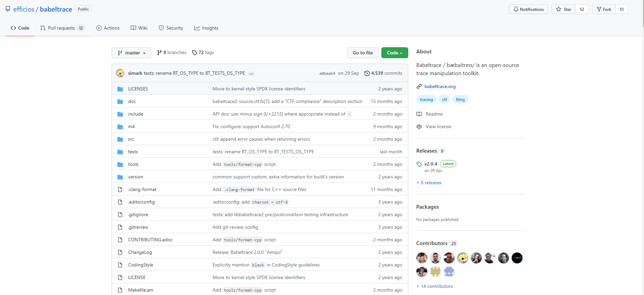This screenshot has width=644, height=295.
Task: Open the babeltrace repository link
Action: click(56, 9)
